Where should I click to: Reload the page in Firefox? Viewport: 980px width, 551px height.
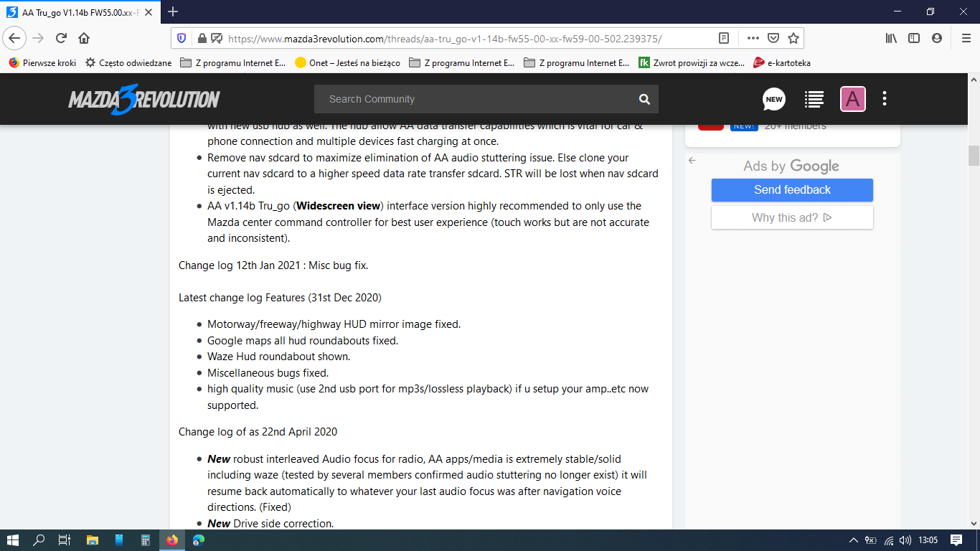coord(61,38)
